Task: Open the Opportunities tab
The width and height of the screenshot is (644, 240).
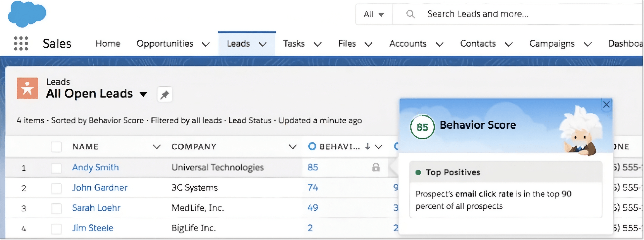Action: point(165,43)
